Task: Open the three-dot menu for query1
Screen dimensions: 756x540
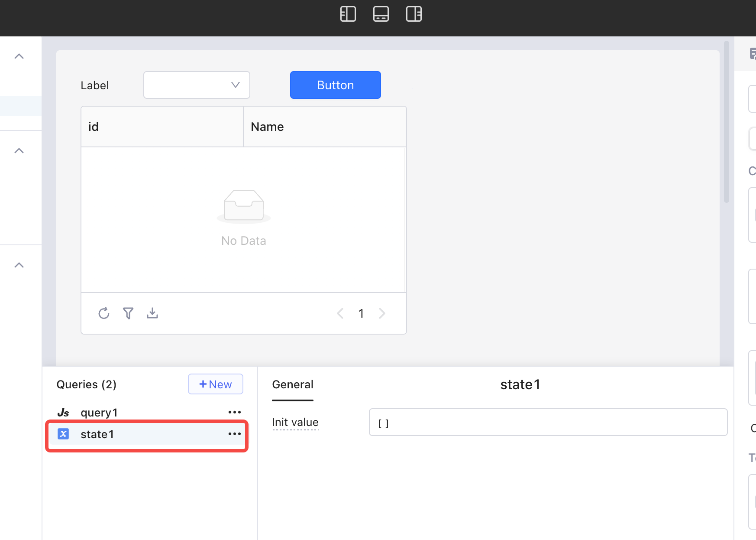Action: (x=234, y=412)
